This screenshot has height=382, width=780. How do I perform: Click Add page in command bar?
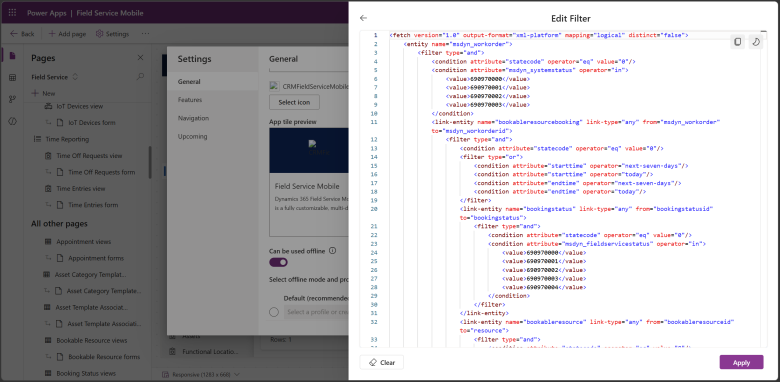pyautogui.click(x=67, y=34)
